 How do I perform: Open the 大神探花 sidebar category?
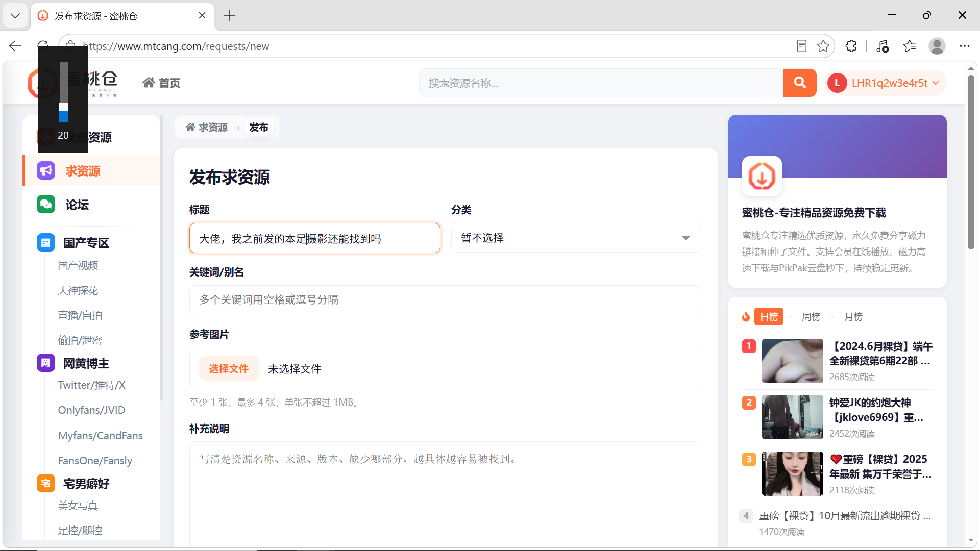click(78, 290)
